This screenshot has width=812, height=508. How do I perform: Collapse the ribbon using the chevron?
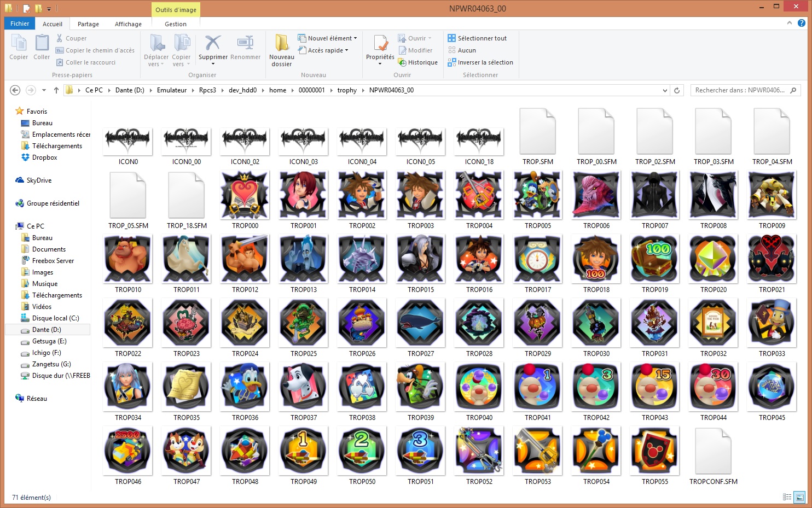pyautogui.click(x=789, y=23)
